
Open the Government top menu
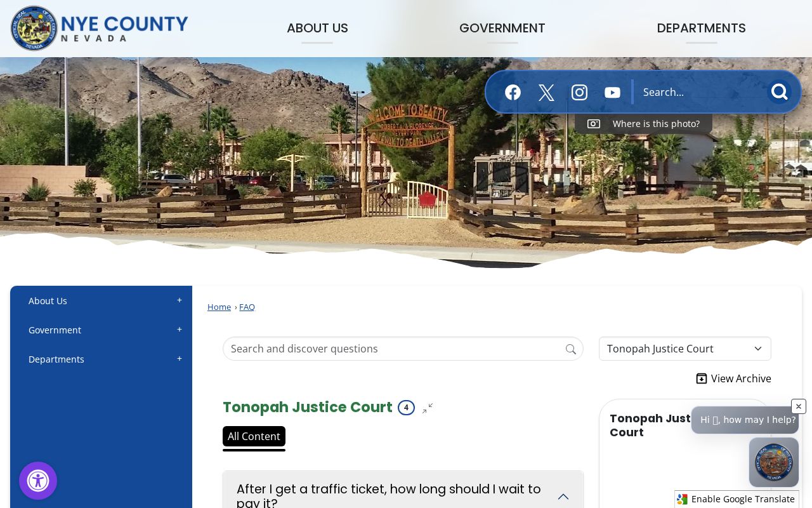(502, 29)
